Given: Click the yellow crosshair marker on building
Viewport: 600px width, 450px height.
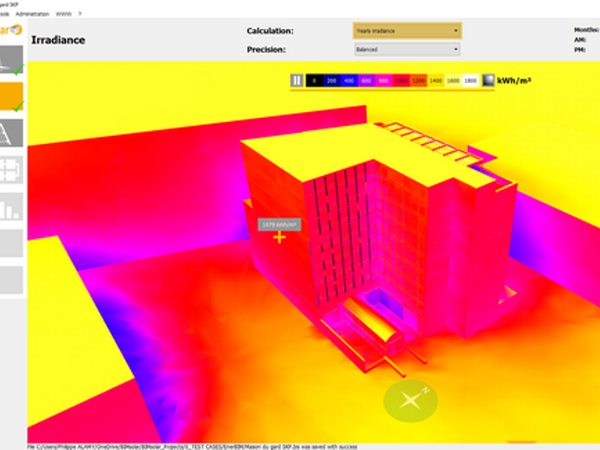Looking at the screenshot, I should 279,238.
